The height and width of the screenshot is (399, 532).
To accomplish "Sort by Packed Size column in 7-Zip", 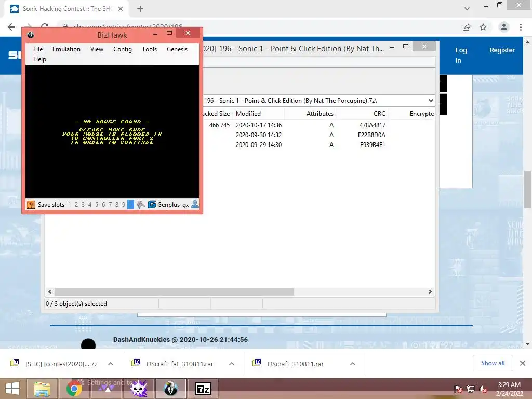I will pos(217,114).
